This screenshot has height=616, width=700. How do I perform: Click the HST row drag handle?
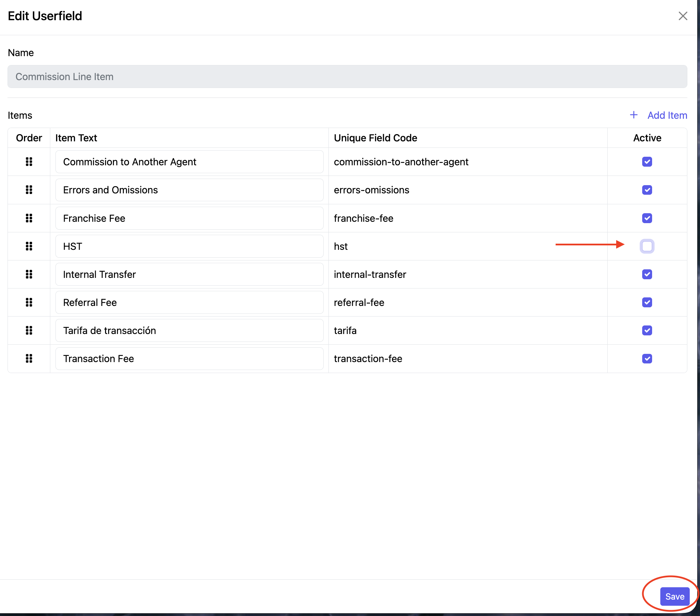[x=29, y=246]
